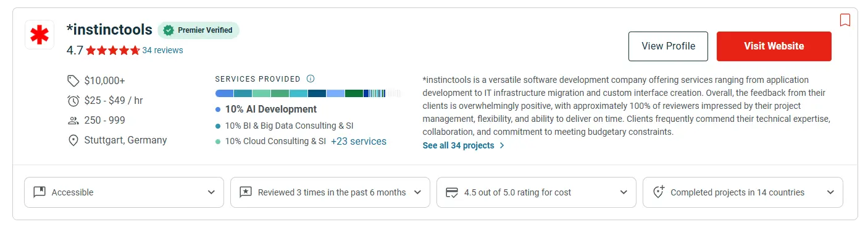Click the info icon beside Services Provided
The image size is (868, 227).
pos(311,79)
